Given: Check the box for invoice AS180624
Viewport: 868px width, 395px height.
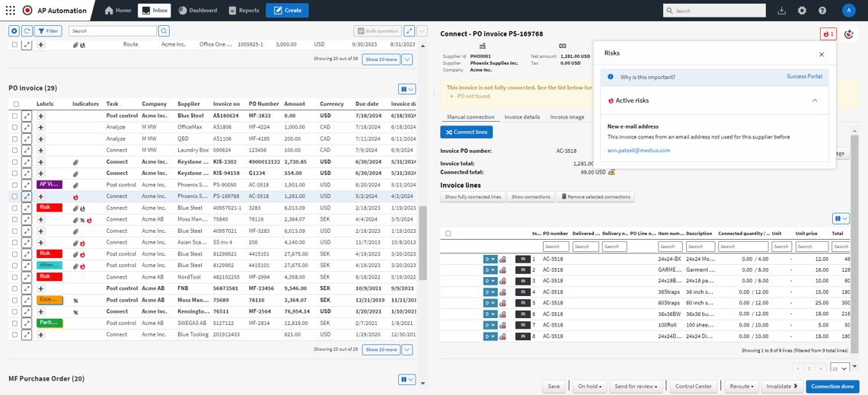Looking at the screenshot, I should pos(14,115).
